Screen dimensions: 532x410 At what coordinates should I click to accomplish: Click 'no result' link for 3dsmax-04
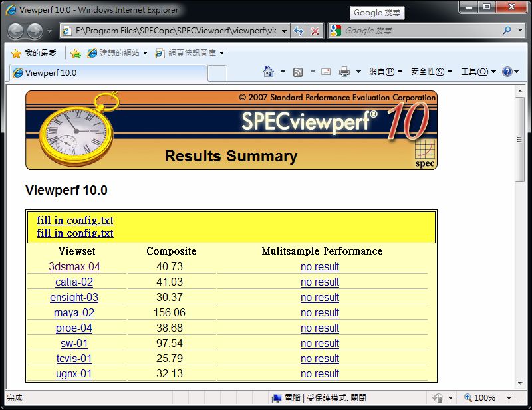tap(320, 267)
